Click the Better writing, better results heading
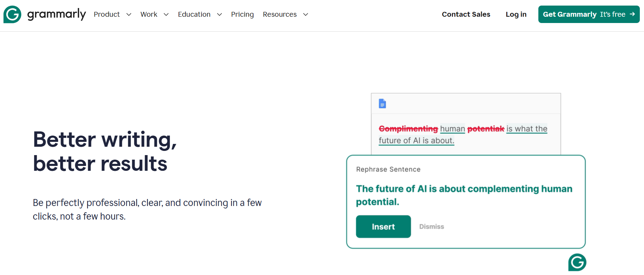The image size is (644, 275). [x=105, y=151]
